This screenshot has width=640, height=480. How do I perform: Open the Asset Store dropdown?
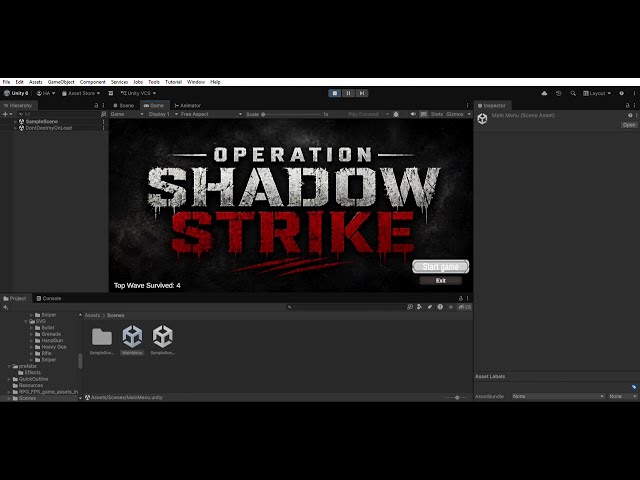point(81,93)
